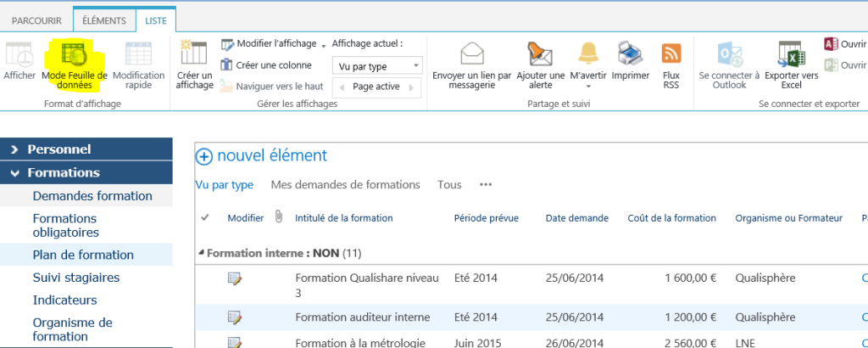The height and width of the screenshot is (348, 868).
Task: Click Formation Qualishare niveau 3 title
Action: click(368, 285)
